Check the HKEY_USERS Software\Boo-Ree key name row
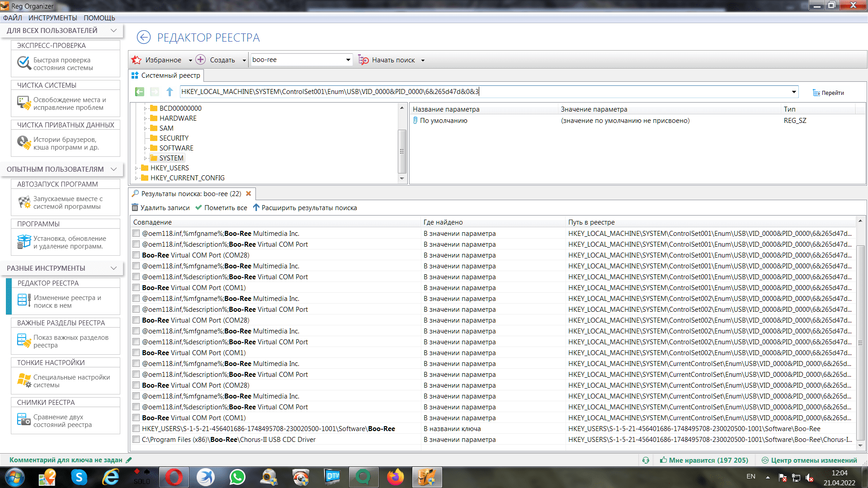This screenshot has height=488, width=868. tap(136, 428)
